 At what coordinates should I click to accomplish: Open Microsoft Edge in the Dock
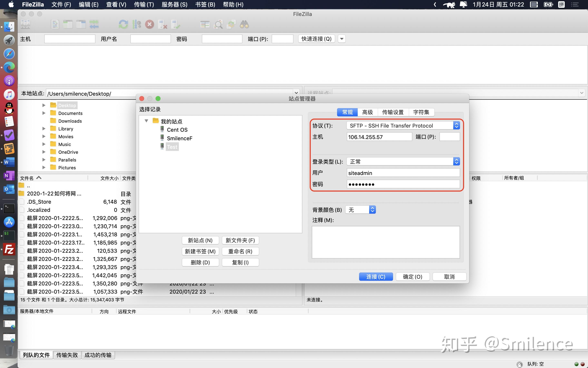pos(9,67)
